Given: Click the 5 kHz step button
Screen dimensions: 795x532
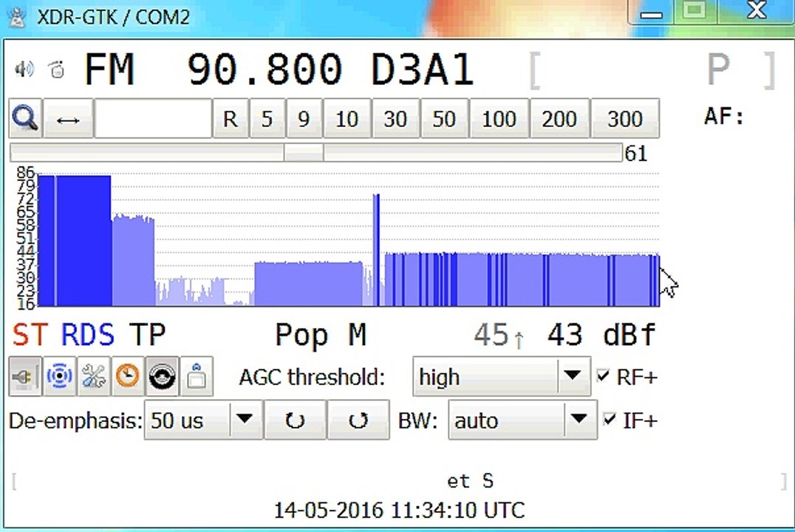Looking at the screenshot, I should (x=267, y=119).
